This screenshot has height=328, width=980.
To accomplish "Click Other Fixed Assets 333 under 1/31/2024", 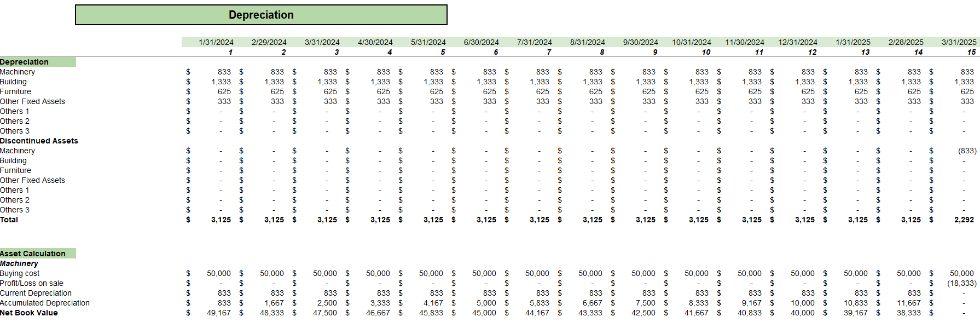I will (x=224, y=101).
